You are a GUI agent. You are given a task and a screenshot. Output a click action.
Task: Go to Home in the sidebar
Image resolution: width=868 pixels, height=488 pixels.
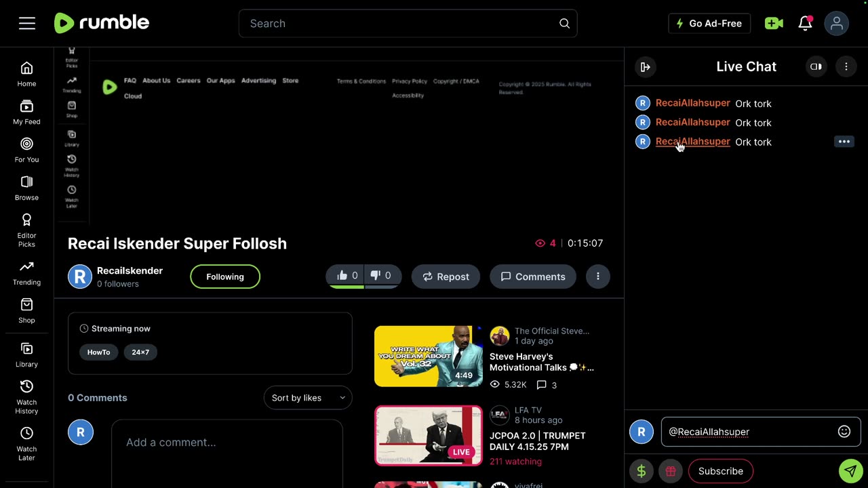(x=26, y=75)
